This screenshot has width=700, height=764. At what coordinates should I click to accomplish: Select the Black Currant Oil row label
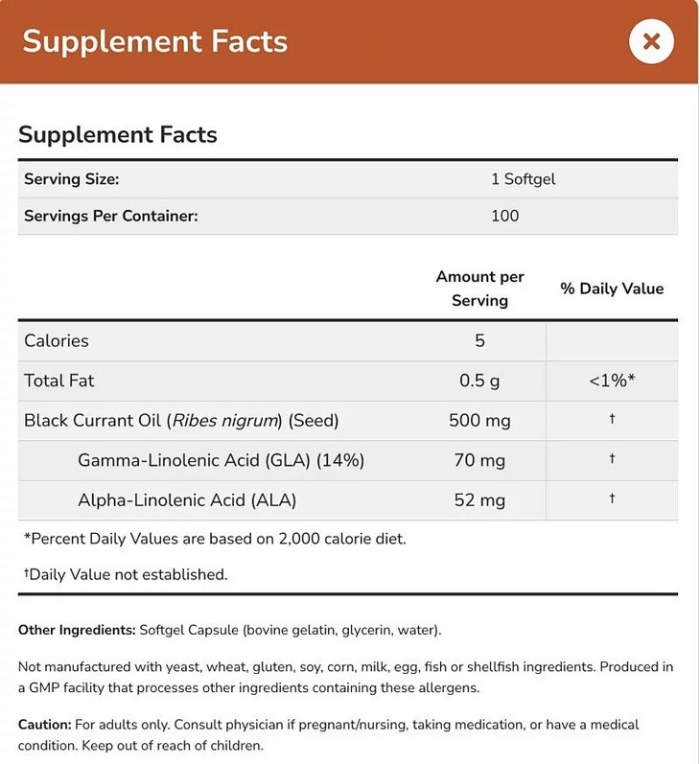(181, 420)
